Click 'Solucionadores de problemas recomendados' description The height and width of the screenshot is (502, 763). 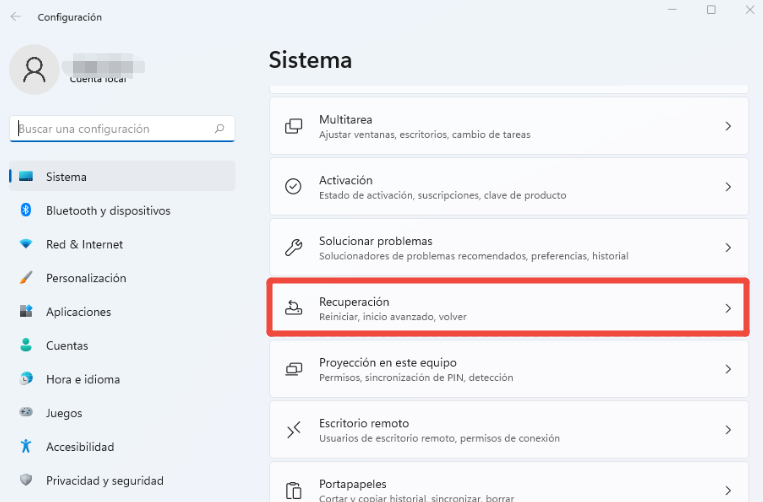pos(474,256)
